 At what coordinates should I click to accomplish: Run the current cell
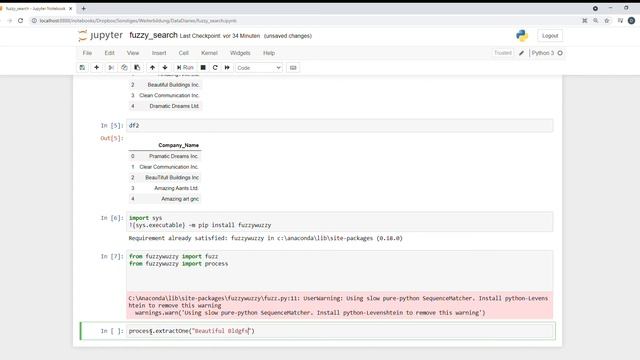(185, 68)
